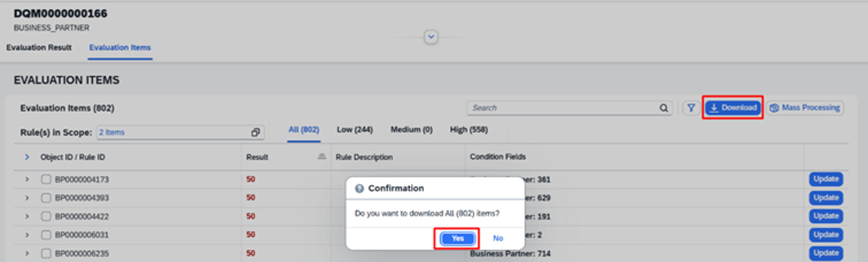Open the High (558) filter tab
The height and width of the screenshot is (262, 868).
(469, 129)
